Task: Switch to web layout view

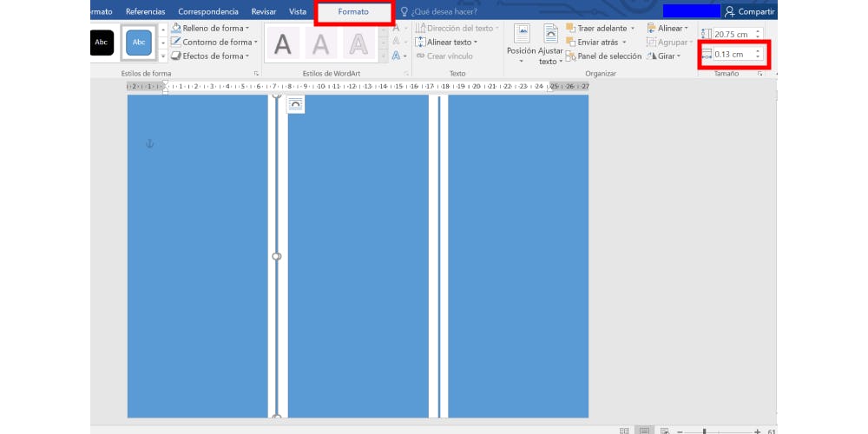Action: [664, 431]
